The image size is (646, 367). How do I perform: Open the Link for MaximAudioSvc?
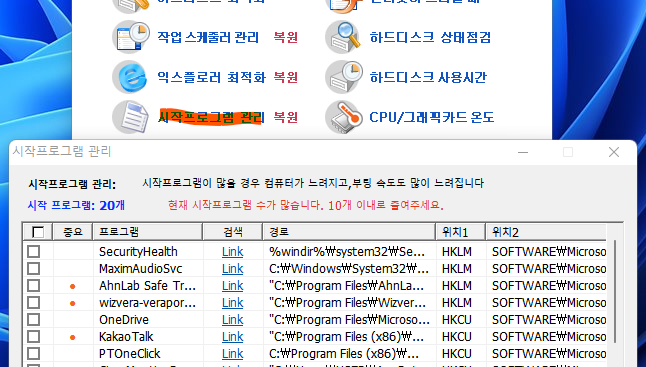(x=232, y=269)
